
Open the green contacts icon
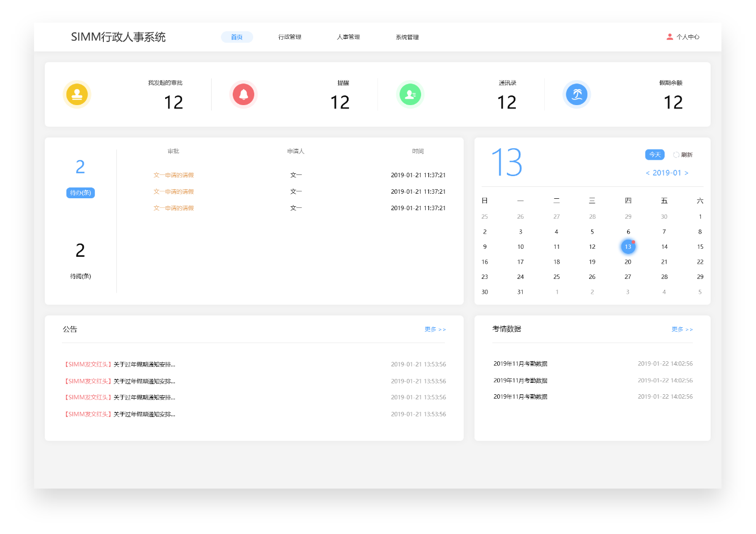(410, 94)
